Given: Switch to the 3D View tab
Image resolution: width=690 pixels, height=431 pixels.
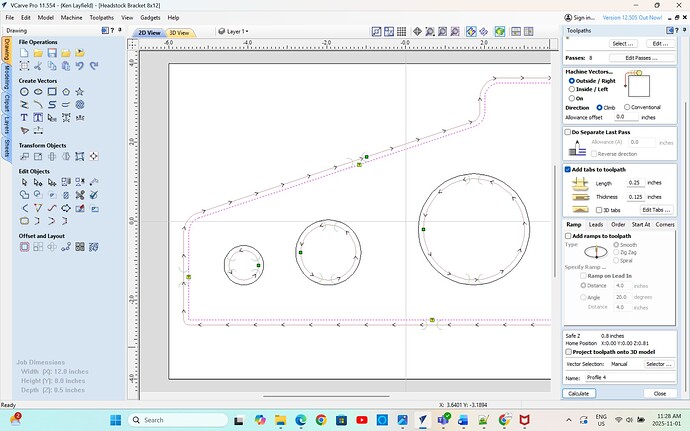Looking at the screenshot, I should pyautogui.click(x=180, y=33).
